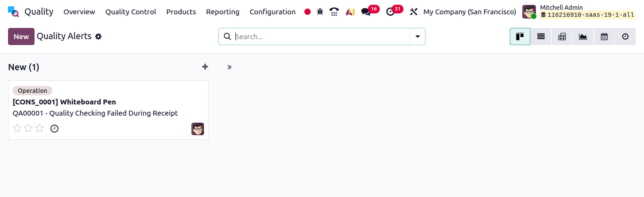Click the red recording indicator icon
Screen dimensions: 644x197
(307, 12)
